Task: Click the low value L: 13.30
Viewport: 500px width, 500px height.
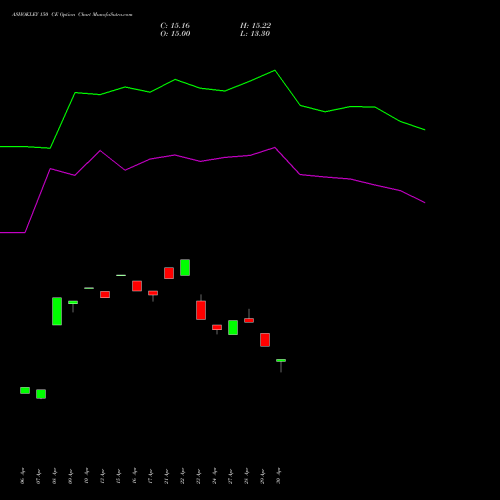Action: [255, 34]
